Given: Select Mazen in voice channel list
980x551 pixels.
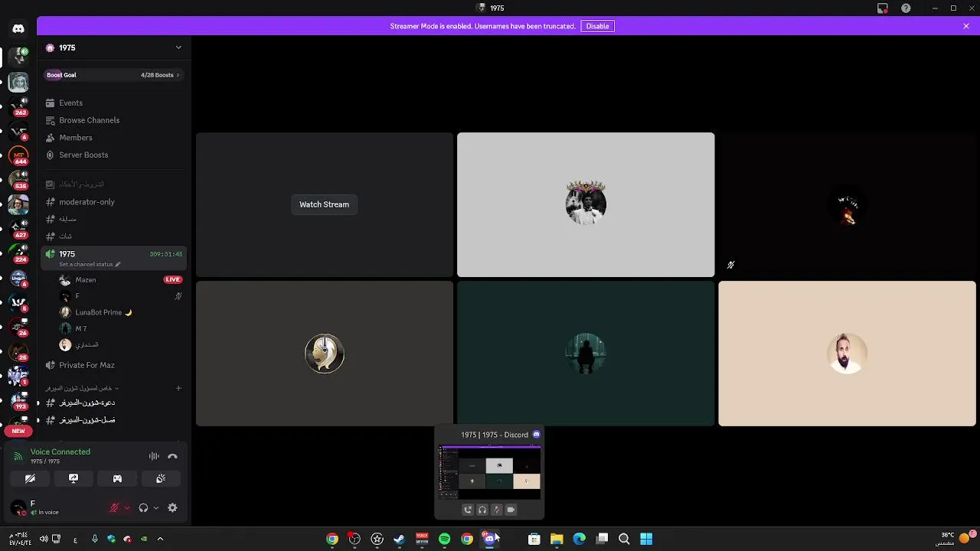Looking at the screenshot, I should pos(121,280).
